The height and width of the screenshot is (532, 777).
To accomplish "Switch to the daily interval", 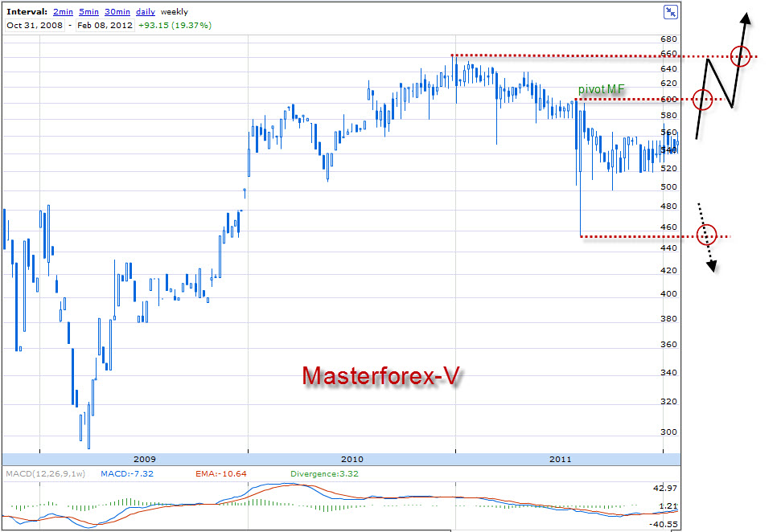I will pos(146,11).
